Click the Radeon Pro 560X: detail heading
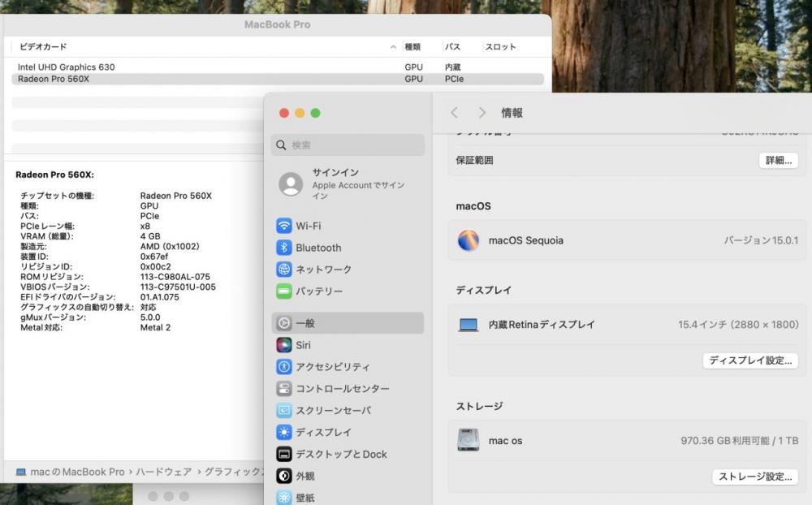812x505 pixels. point(55,175)
